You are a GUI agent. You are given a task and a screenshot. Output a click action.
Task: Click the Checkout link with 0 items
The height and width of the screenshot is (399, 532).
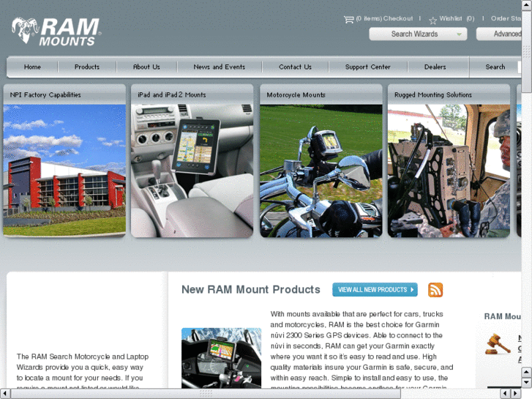click(384, 19)
